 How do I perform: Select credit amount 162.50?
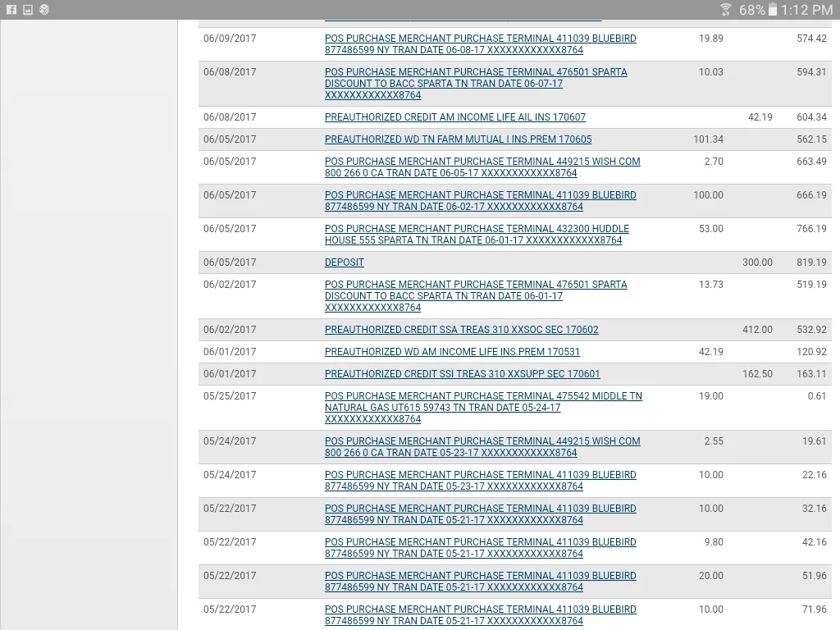[757, 374]
